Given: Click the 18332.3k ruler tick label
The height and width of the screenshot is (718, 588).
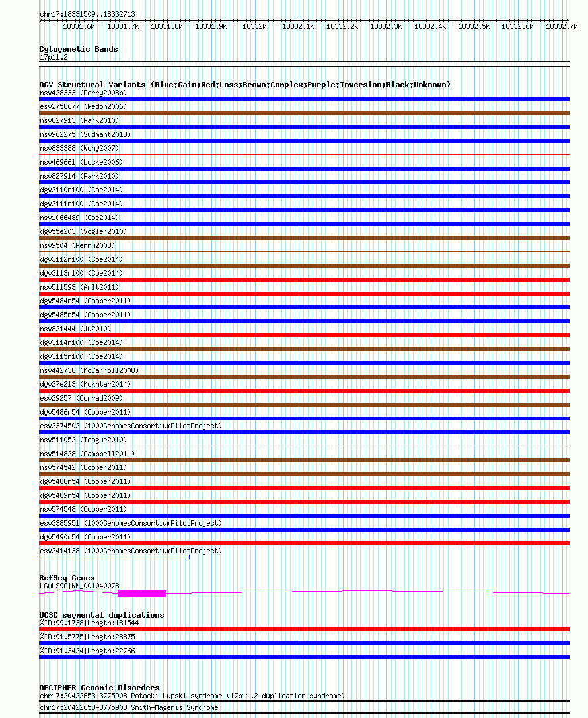Looking at the screenshot, I should click(386, 26).
